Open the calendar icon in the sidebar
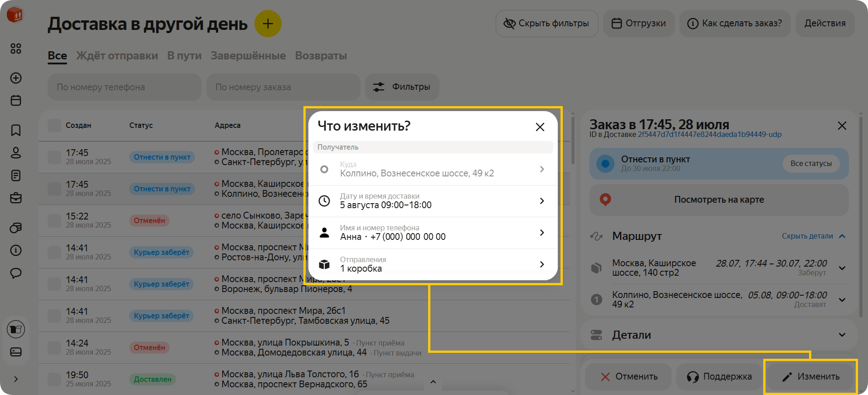The width and height of the screenshot is (868, 395). [x=16, y=100]
